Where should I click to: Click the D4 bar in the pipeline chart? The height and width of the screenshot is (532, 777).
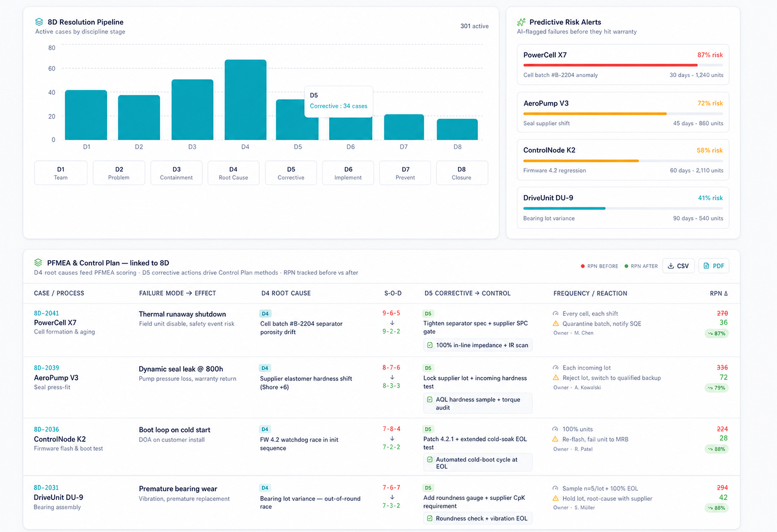click(x=246, y=100)
